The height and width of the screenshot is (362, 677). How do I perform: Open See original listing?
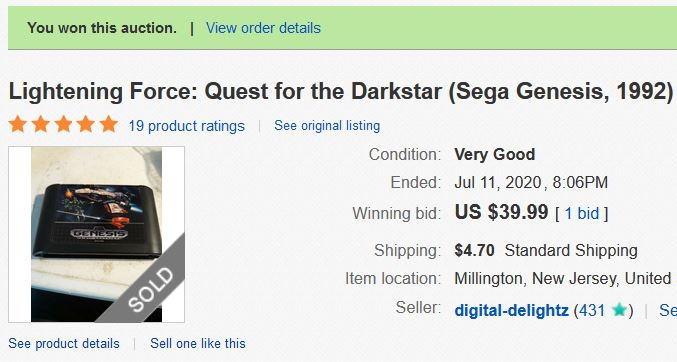pyautogui.click(x=327, y=125)
